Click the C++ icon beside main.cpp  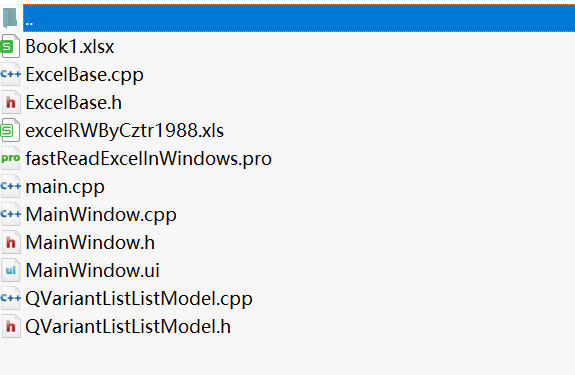(10, 186)
